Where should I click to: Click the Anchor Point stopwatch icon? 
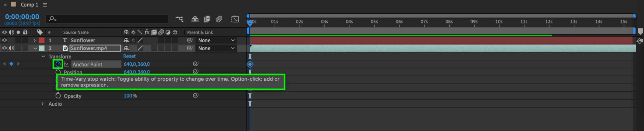58,64
